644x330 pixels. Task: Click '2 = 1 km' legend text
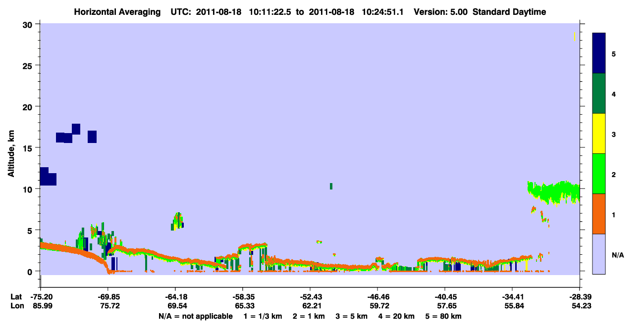click(x=309, y=316)
